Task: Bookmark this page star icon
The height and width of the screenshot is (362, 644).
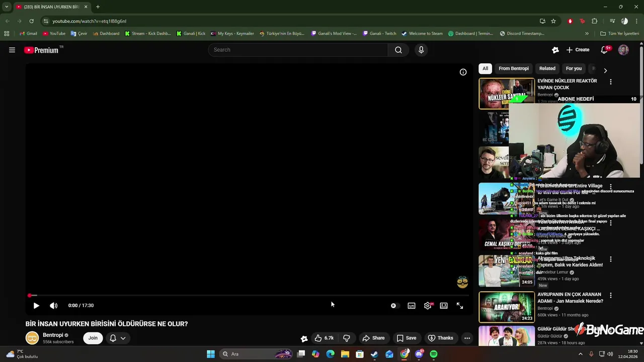Action: pyautogui.click(x=553, y=21)
